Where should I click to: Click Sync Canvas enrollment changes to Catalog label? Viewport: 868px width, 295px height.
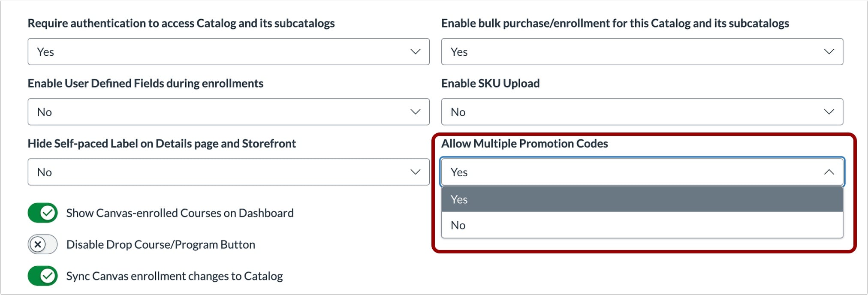click(x=174, y=276)
